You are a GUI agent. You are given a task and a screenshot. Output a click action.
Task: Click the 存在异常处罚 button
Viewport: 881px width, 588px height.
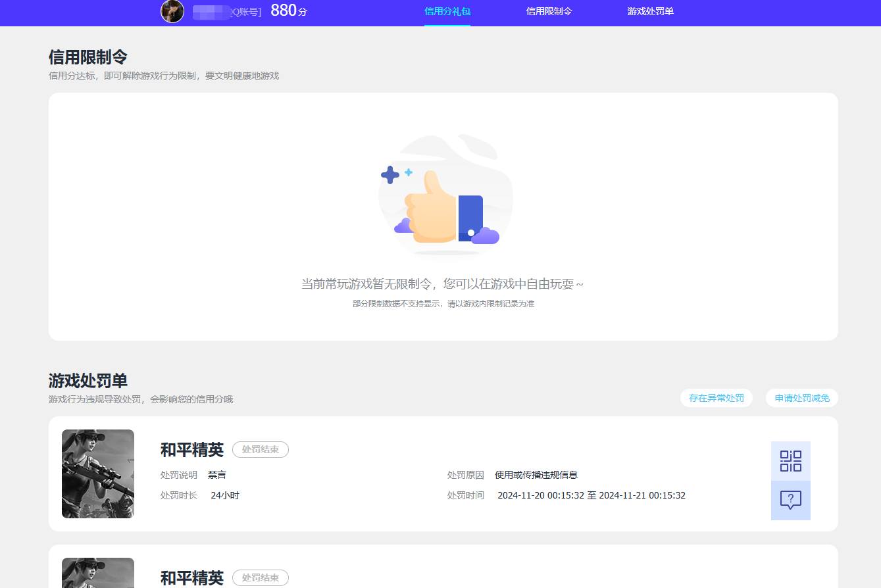point(716,398)
